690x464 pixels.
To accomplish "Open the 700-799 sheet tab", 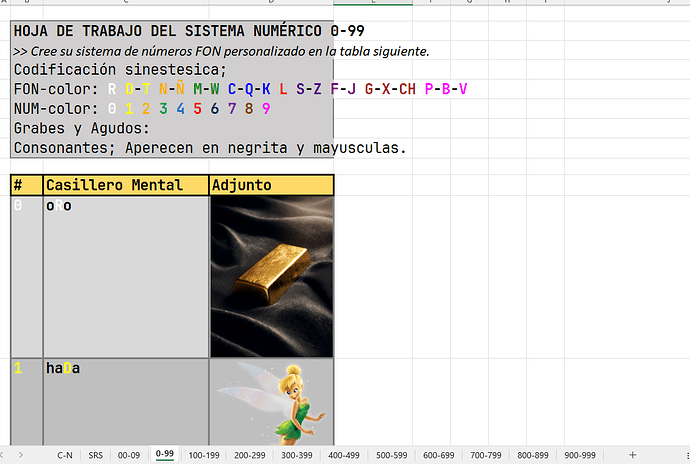I will coord(486,455).
